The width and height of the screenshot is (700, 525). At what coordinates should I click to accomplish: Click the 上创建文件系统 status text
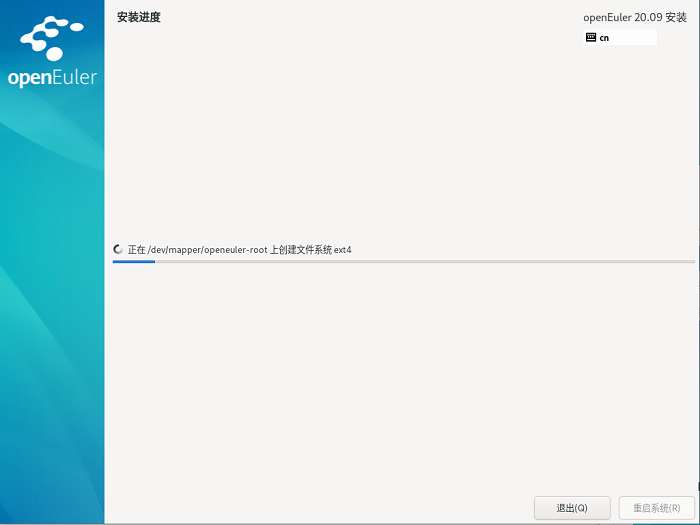tap(300, 249)
